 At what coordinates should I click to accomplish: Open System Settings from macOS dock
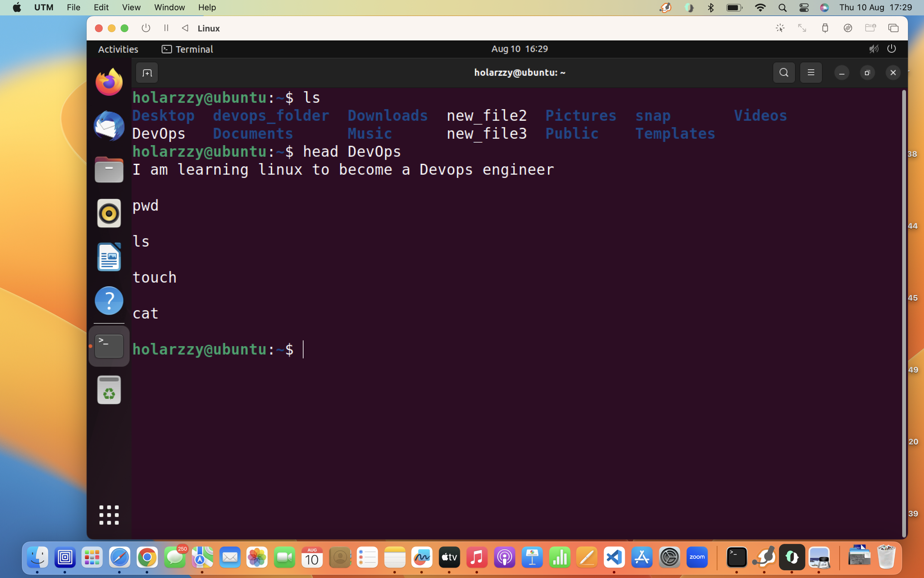[x=669, y=557]
